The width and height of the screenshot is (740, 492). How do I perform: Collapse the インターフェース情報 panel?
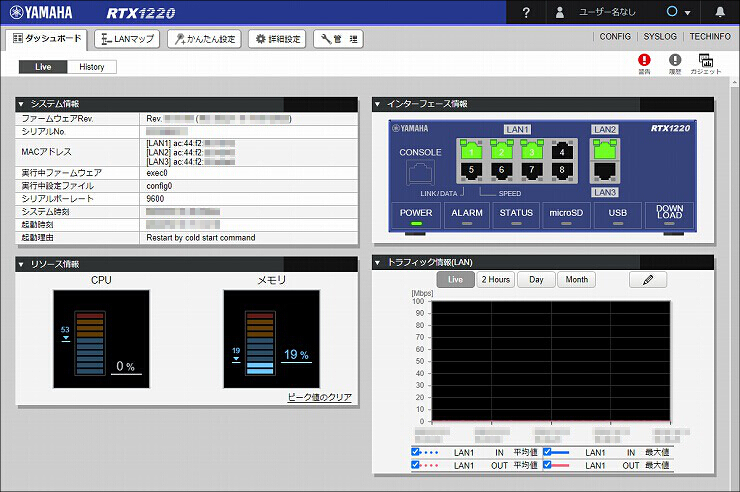pos(377,104)
